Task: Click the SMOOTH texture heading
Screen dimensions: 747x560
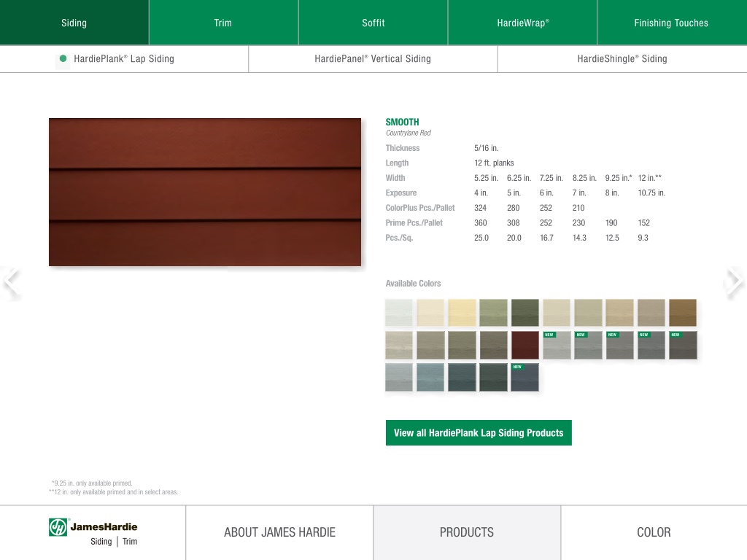Action: pyautogui.click(x=403, y=122)
